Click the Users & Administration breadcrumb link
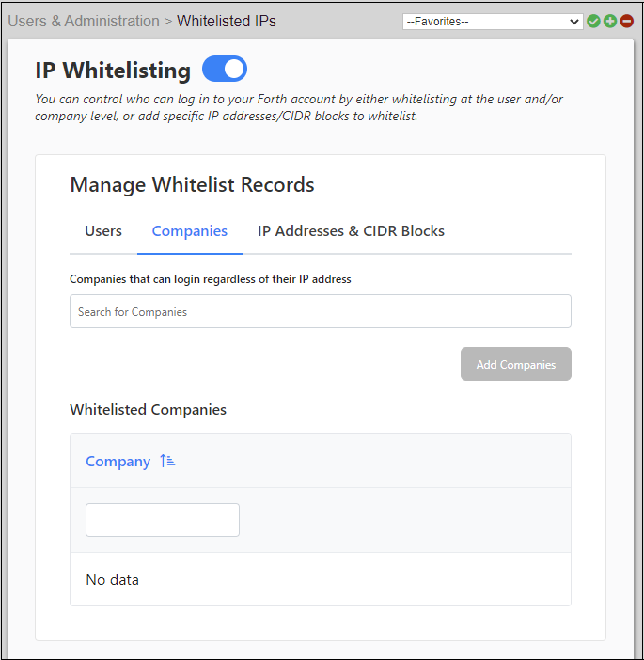 (x=84, y=21)
